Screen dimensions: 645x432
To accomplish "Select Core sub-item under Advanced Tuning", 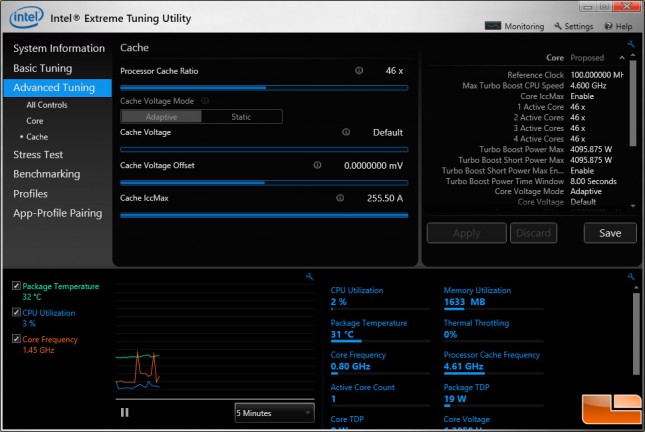I will point(35,121).
